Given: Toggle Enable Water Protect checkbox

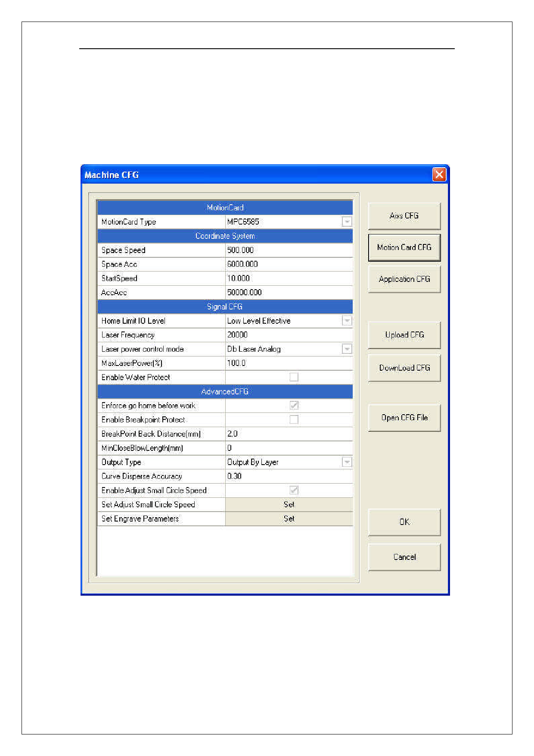Looking at the screenshot, I should point(294,377).
